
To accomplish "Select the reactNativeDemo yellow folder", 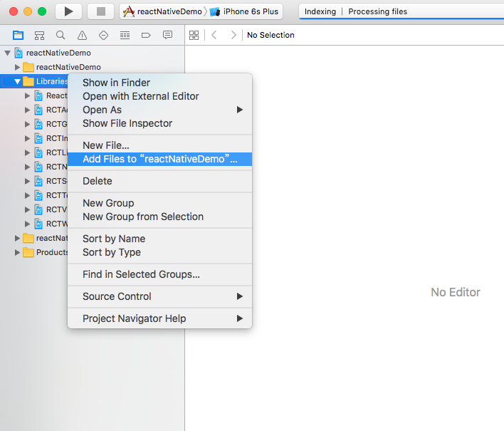I will coord(28,67).
